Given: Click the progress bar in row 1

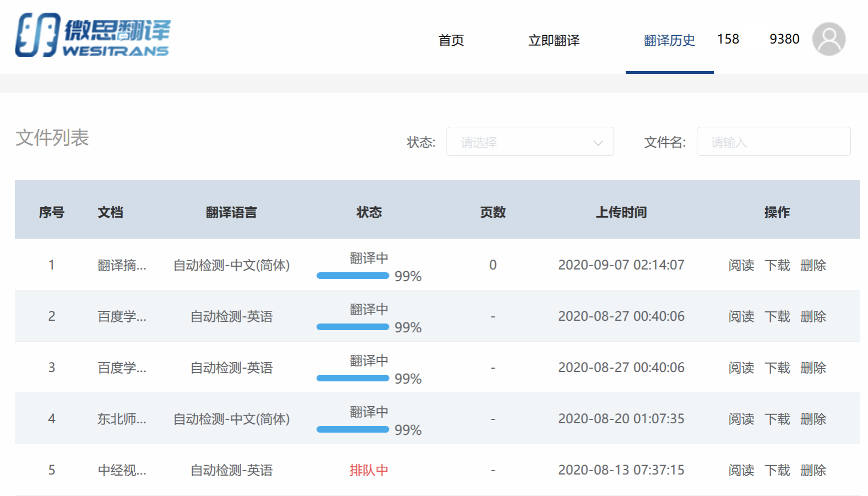Looking at the screenshot, I should point(352,276).
